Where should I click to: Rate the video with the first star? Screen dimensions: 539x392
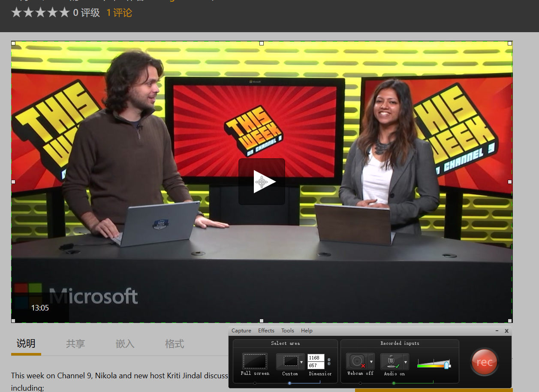(x=16, y=12)
